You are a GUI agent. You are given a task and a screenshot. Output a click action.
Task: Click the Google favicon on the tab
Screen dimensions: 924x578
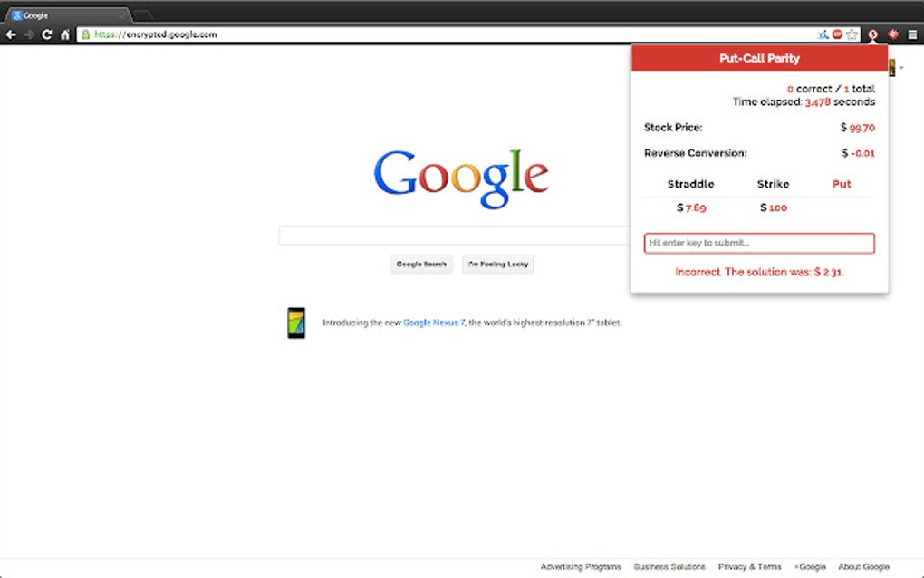click(17, 15)
